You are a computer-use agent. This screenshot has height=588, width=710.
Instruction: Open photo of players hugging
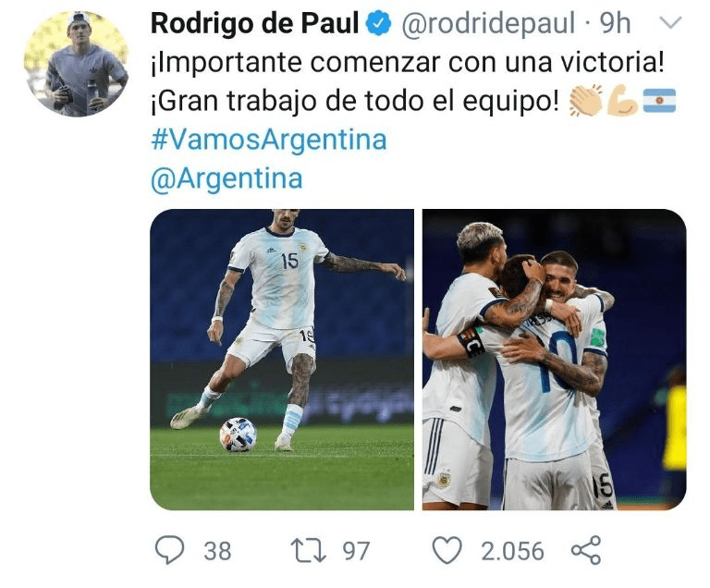555,360
